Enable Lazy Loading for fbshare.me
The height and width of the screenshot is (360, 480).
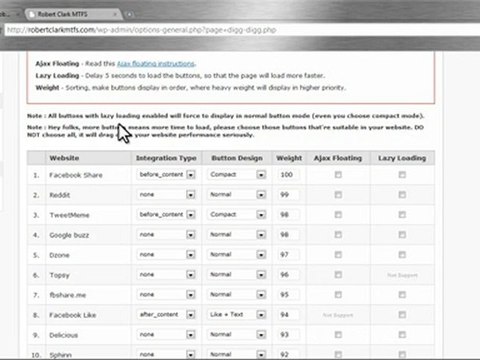coord(402,295)
